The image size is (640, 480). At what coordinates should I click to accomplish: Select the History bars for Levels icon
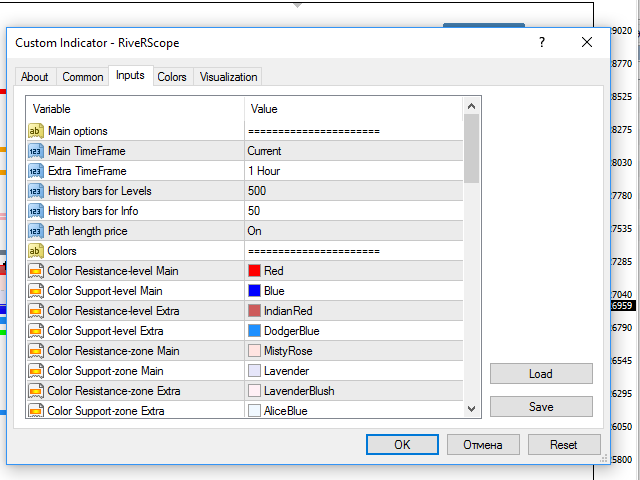click(35, 191)
